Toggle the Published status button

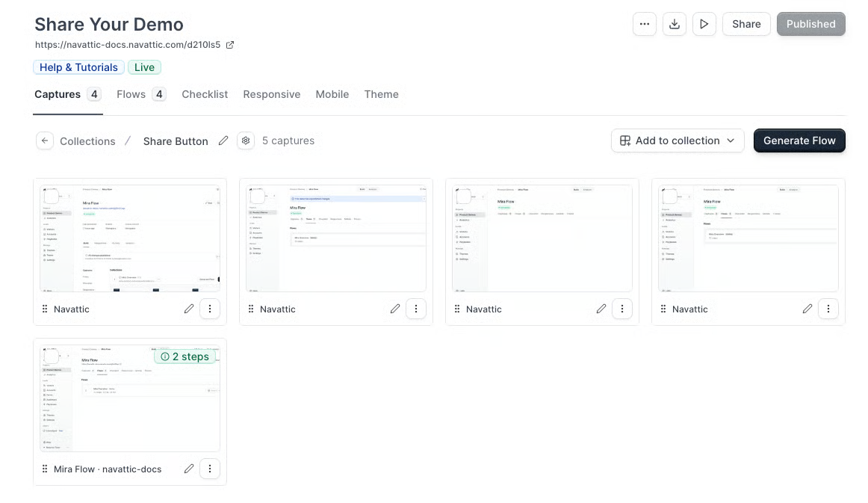coord(811,24)
